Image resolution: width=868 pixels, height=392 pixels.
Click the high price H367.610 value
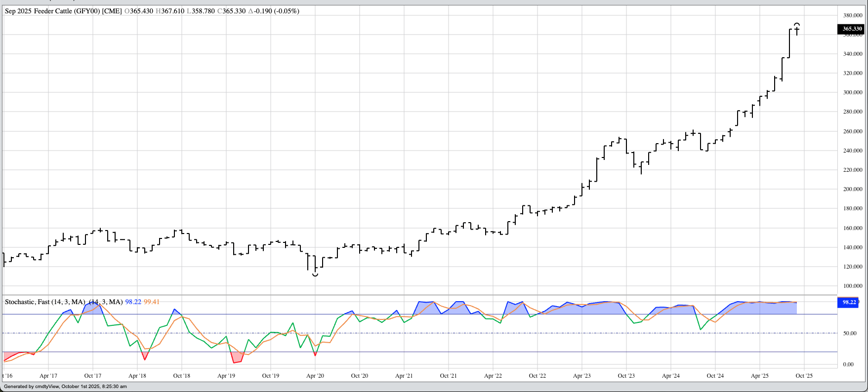pyautogui.click(x=170, y=11)
